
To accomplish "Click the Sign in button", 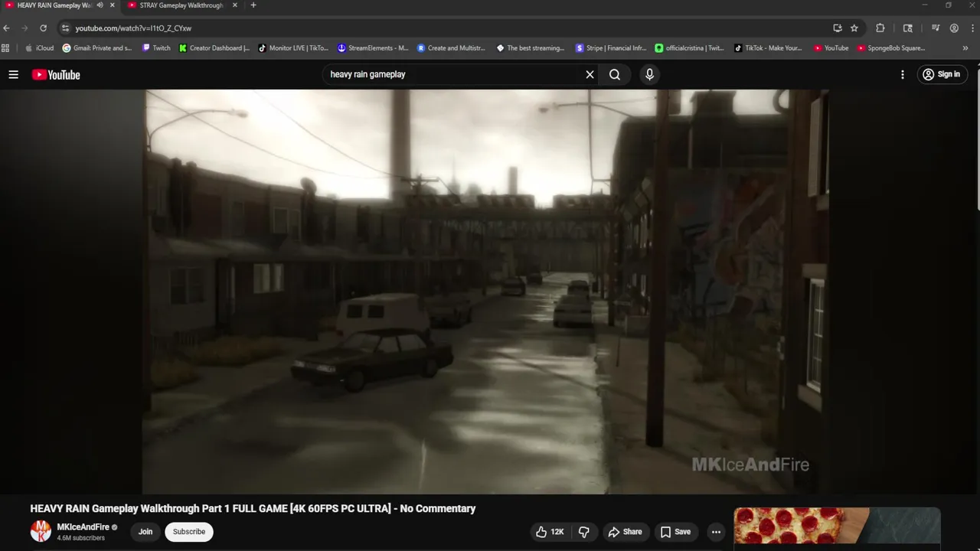I will 942,74.
